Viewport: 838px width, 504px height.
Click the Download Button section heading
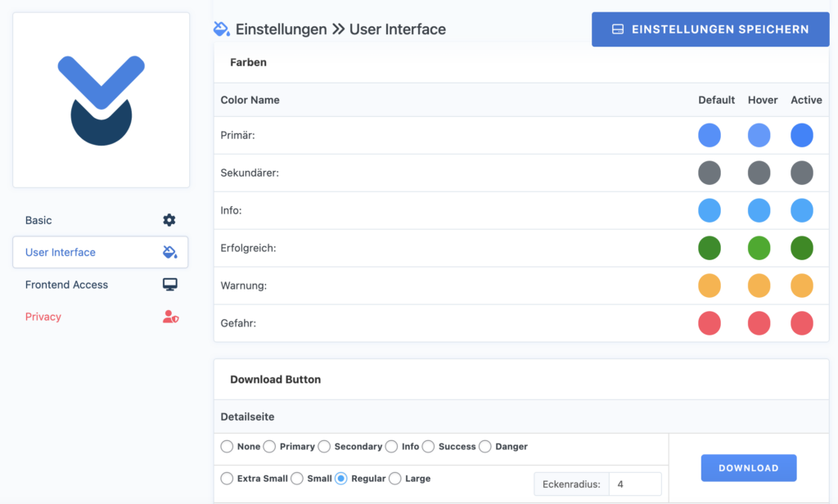click(x=276, y=380)
